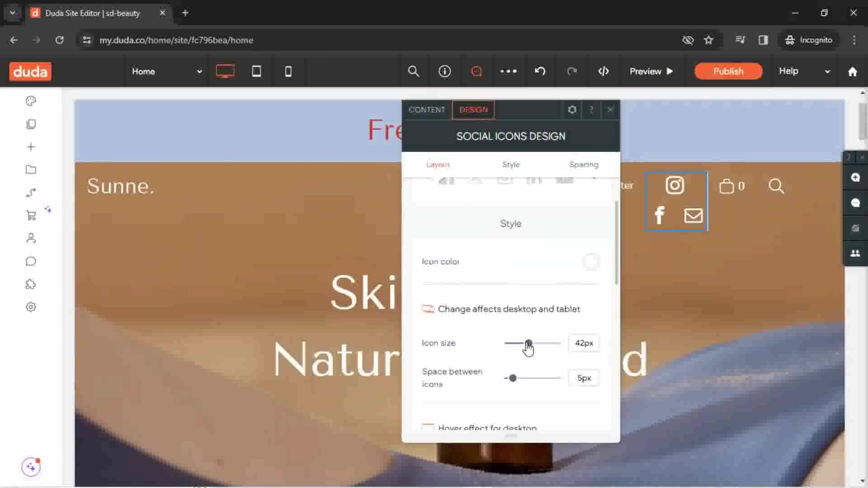Open Chrome menu three dots
The image size is (868, 488).
(x=854, y=40)
